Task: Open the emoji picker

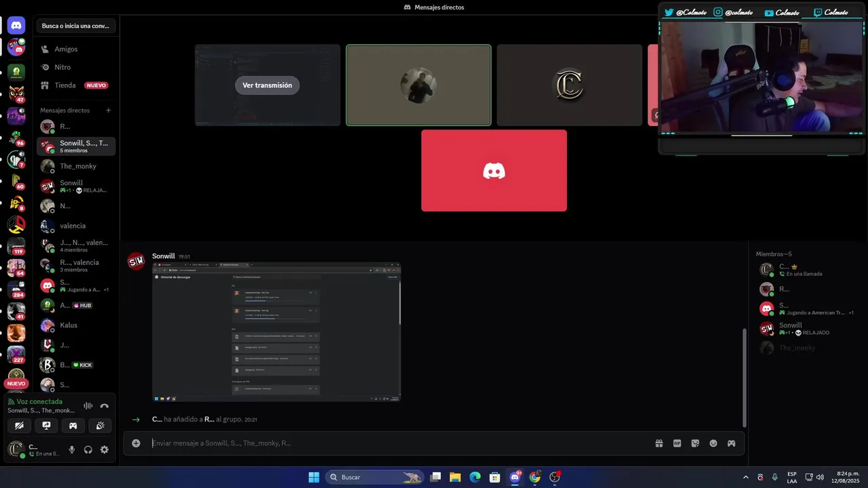Action: 713,443
